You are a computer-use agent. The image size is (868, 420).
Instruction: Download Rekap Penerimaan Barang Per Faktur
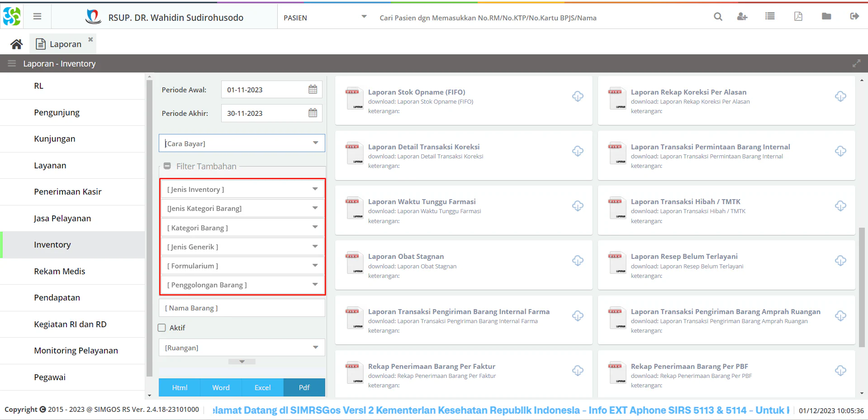pos(578,371)
